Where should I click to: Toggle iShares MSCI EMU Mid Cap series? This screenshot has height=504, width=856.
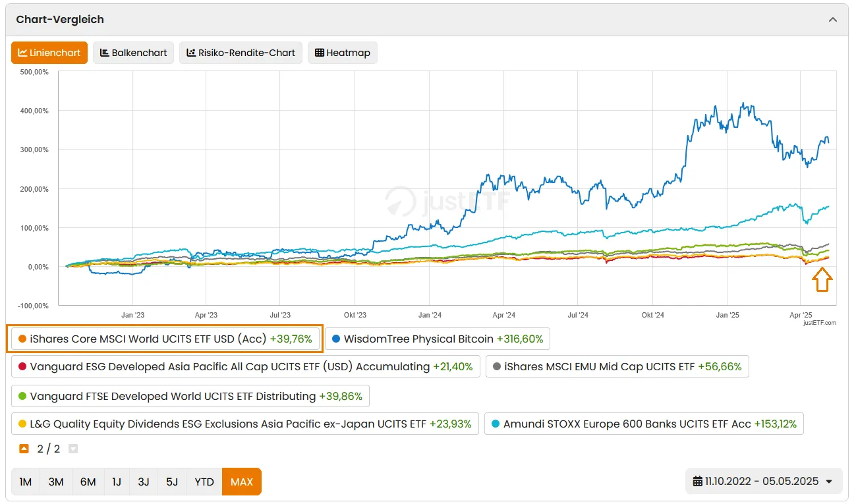click(617, 366)
